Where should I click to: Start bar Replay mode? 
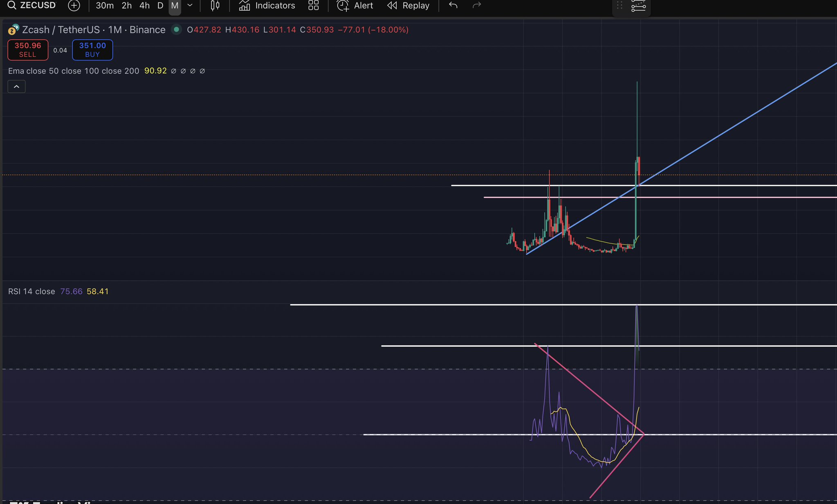(x=408, y=5)
